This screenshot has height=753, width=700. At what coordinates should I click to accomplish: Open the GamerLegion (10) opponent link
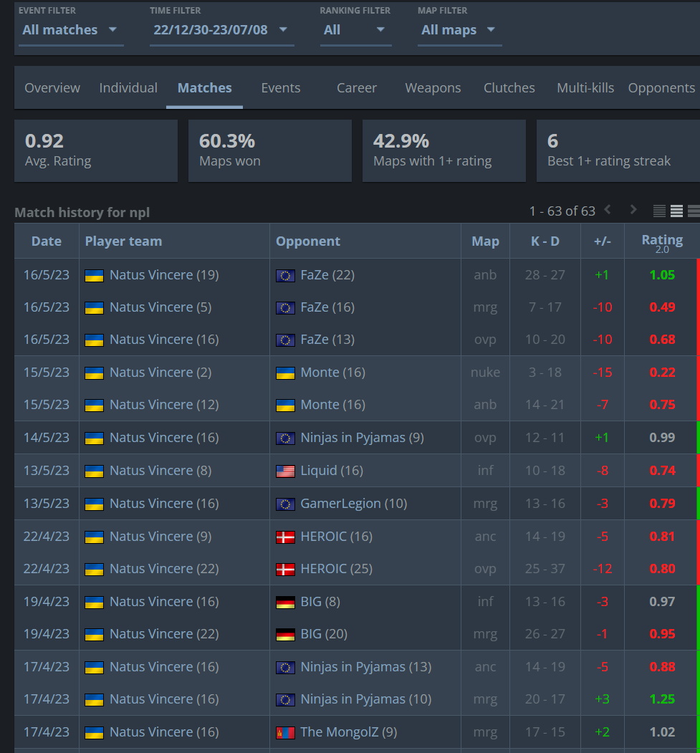(354, 504)
